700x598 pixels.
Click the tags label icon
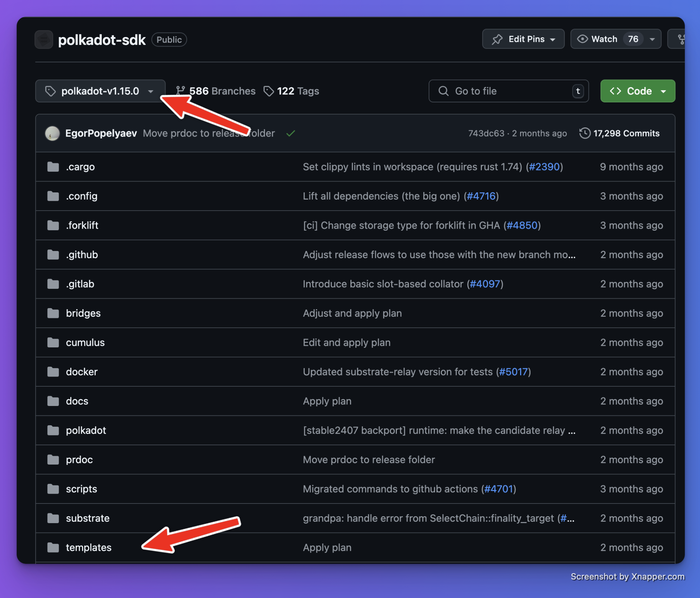point(268,91)
